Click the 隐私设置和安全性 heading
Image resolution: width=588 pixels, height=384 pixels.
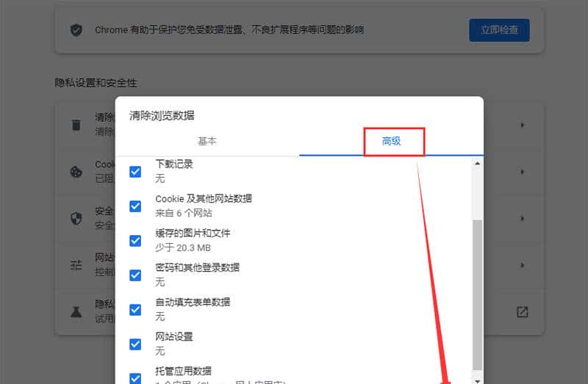(96, 83)
